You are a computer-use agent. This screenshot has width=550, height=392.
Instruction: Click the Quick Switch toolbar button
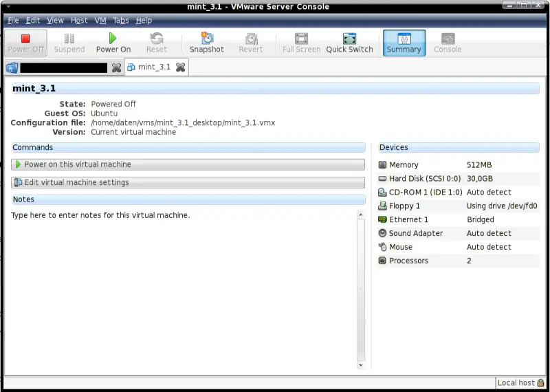[x=349, y=43]
